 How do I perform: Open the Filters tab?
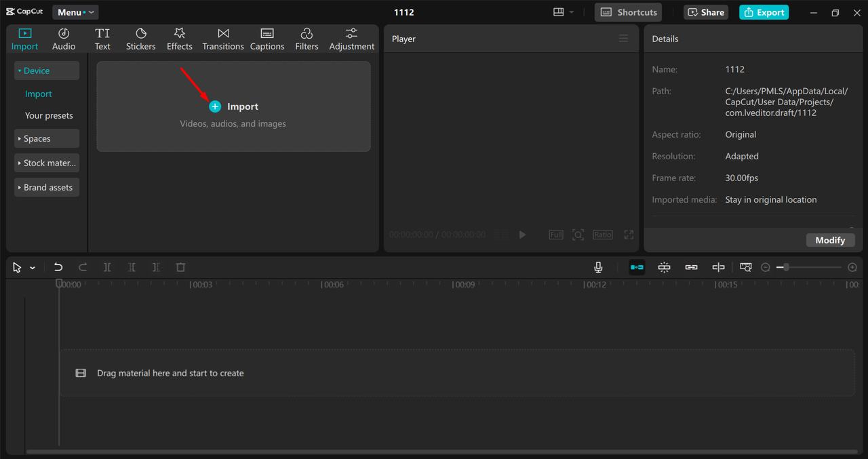(x=307, y=39)
